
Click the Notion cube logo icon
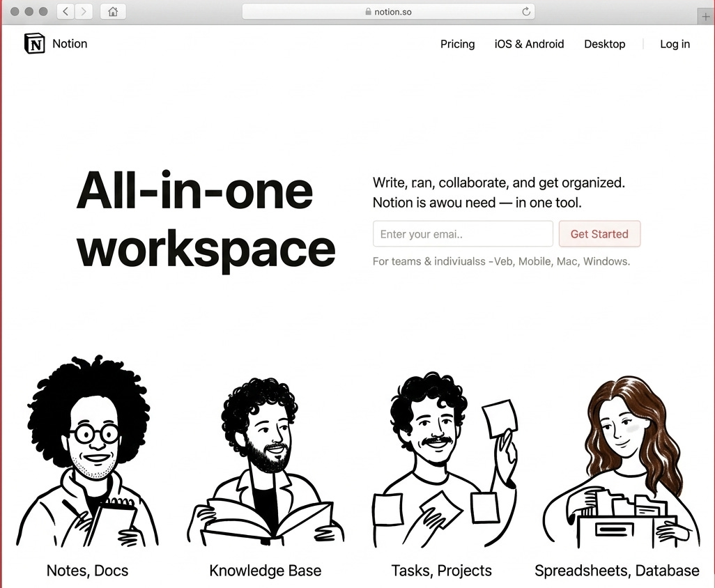point(35,44)
